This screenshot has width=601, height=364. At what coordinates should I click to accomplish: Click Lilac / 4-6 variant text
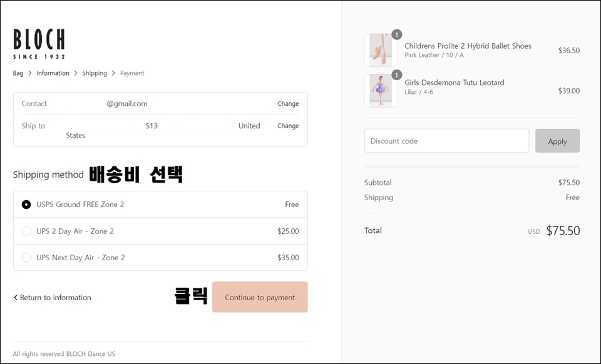pyautogui.click(x=419, y=92)
